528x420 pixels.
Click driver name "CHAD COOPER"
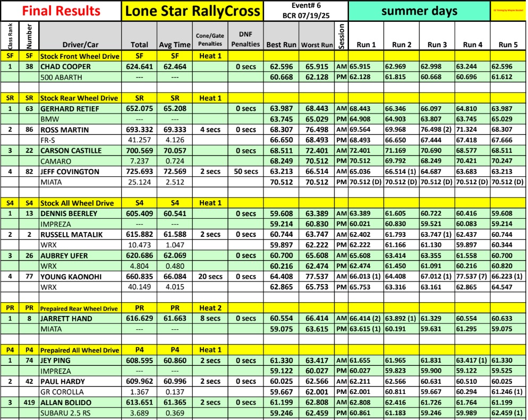pos(65,66)
